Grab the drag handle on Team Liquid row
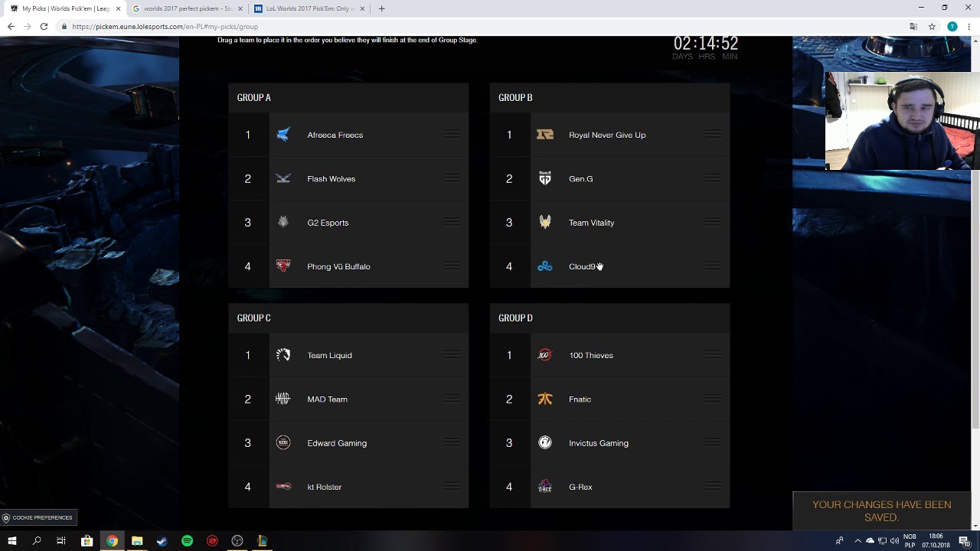 point(452,355)
